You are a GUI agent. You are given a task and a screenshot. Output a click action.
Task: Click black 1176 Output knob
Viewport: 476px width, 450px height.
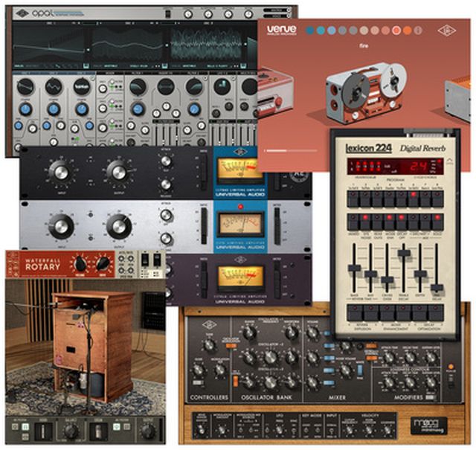pos(119,172)
